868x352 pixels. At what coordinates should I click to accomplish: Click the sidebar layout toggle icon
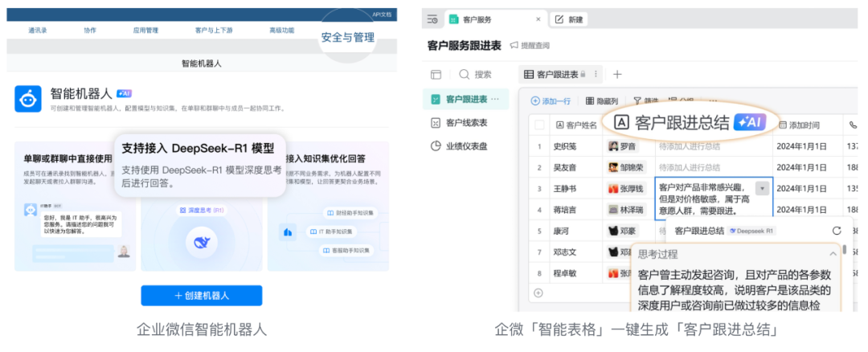click(436, 74)
